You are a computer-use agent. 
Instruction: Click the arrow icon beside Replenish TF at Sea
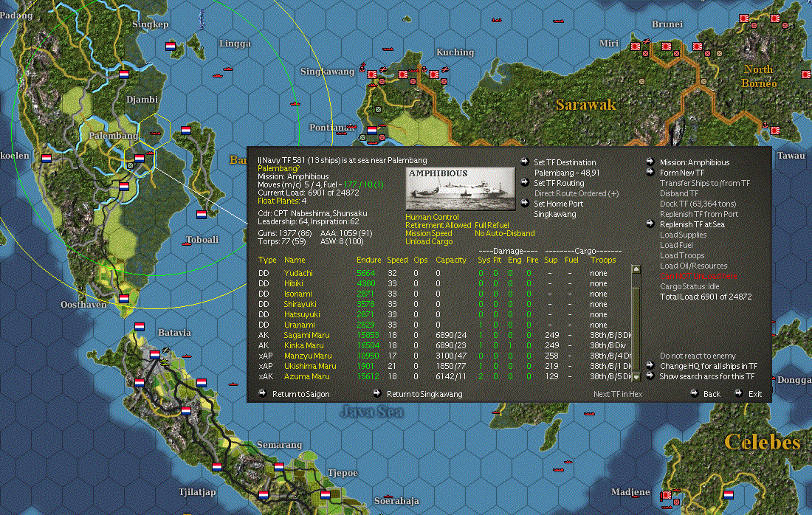(650, 224)
